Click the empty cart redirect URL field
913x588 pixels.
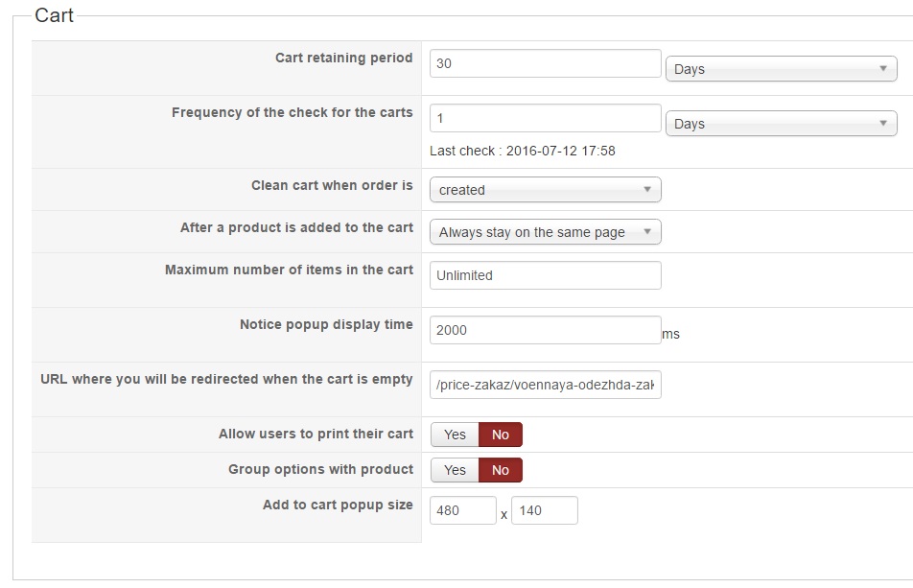[545, 385]
